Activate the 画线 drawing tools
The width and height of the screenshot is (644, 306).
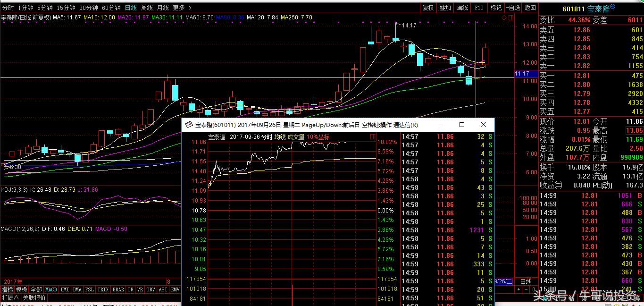[x=462, y=8]
